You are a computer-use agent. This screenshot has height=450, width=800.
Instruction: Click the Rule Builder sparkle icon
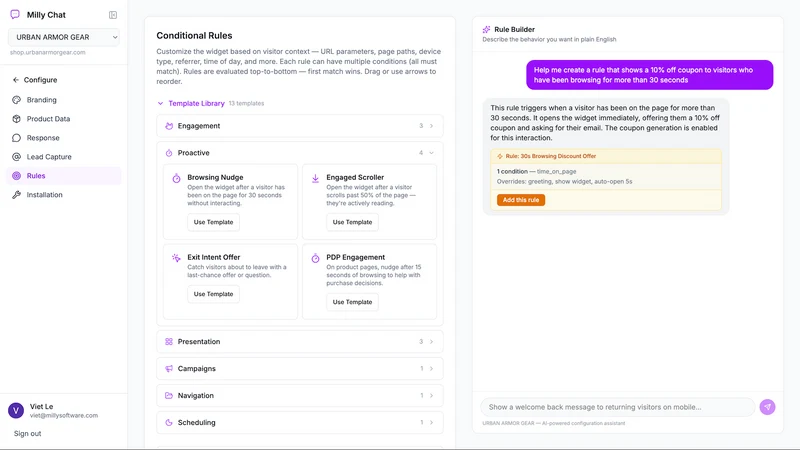pyautogui.click(x=486, y=30)
